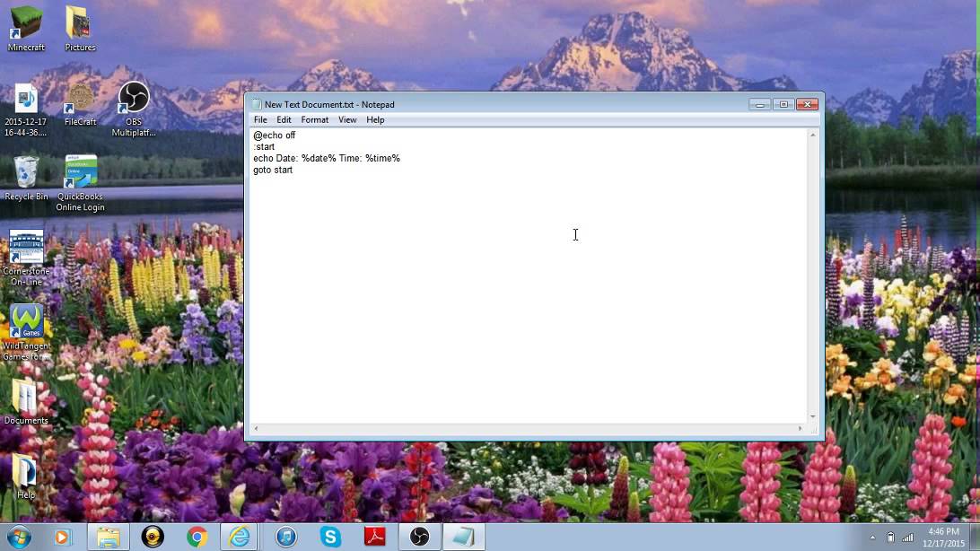The height and width of the screenshot is (551, 980).
Task: Show hidden system tray icons
Action: tap(872, 538)
